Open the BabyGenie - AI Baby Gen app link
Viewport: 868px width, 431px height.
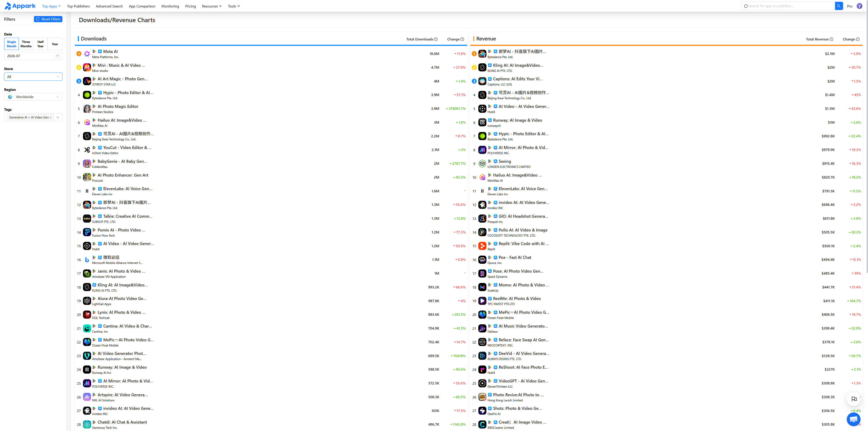tap(122, 161)
